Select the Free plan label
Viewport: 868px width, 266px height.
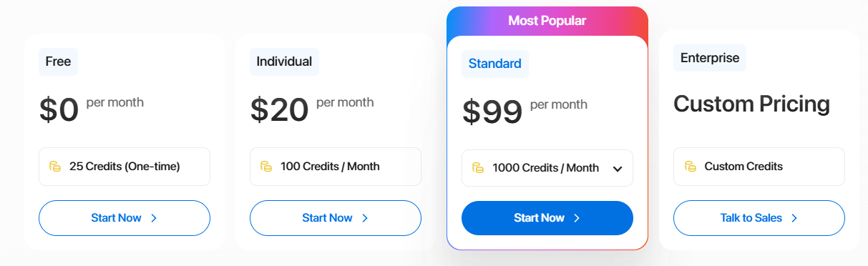(58, 61)
